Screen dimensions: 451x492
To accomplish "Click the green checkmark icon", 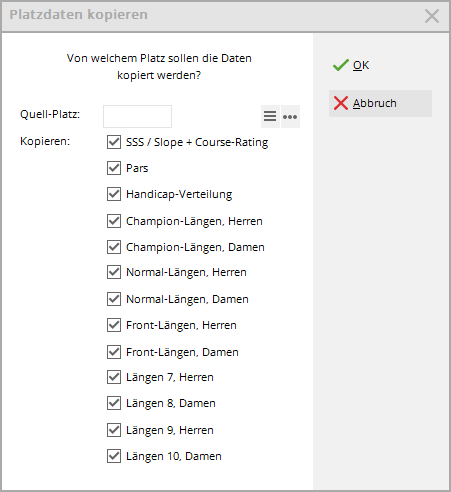I will pyautogui.click(x=341, y=65).
